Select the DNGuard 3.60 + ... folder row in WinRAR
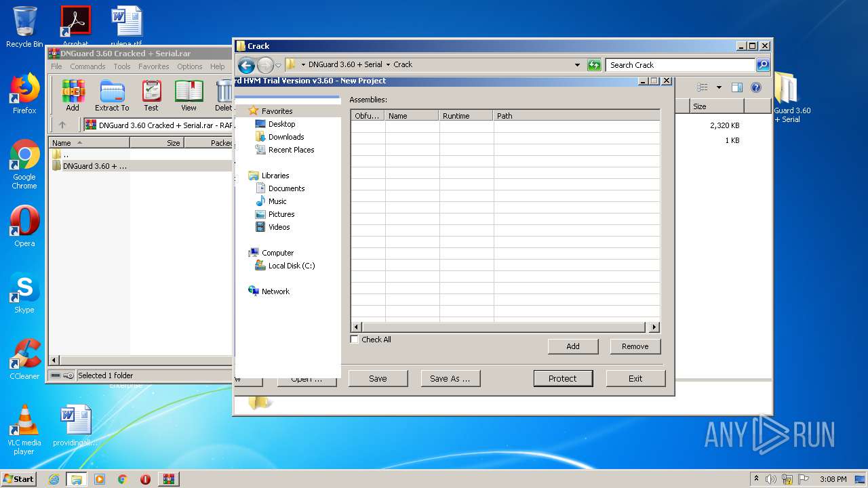The width and height of the screenshot is (868, 488). [141, 166]
